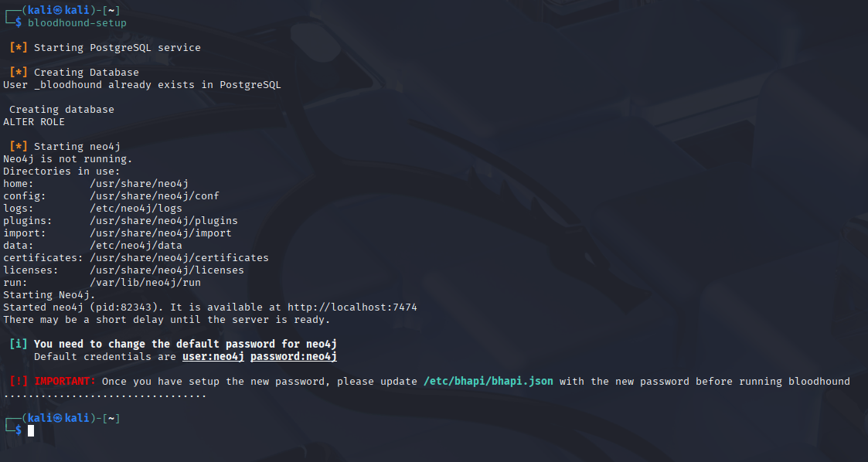Click the underlined password:neo4j credential
This screenshot has height=462, width=868.
point(294,356)
